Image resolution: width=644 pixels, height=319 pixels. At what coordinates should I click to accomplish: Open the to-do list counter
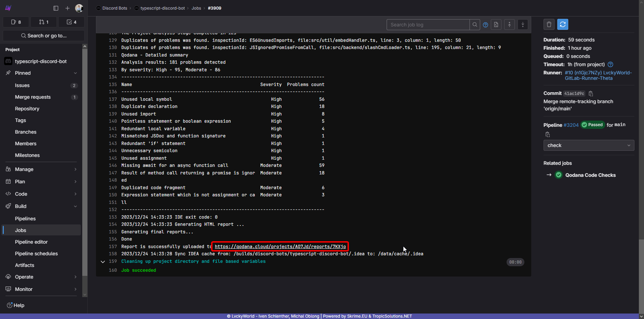[x=71, y=22]
